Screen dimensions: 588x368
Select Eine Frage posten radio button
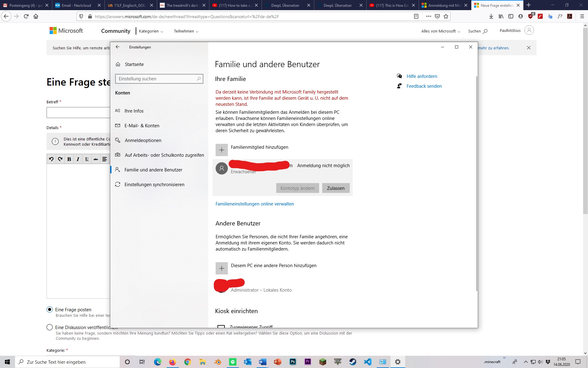point(50,309)
